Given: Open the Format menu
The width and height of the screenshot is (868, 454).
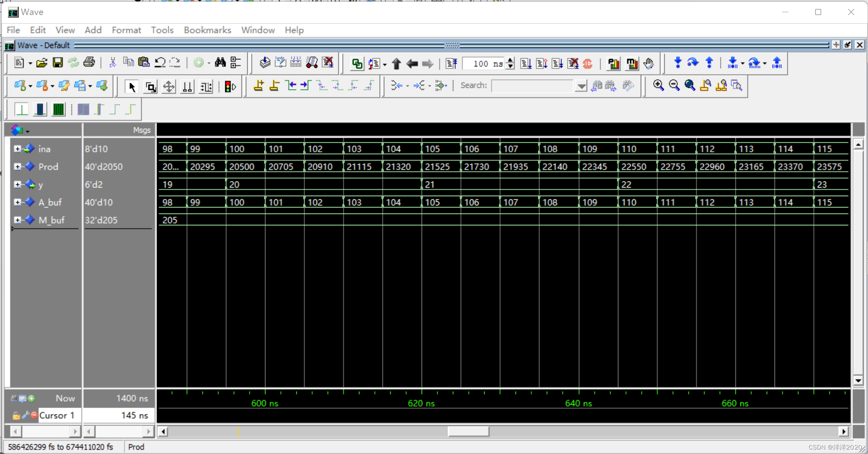Looking at the screenshot, I should pyautogui.click(x=126, y=30).
